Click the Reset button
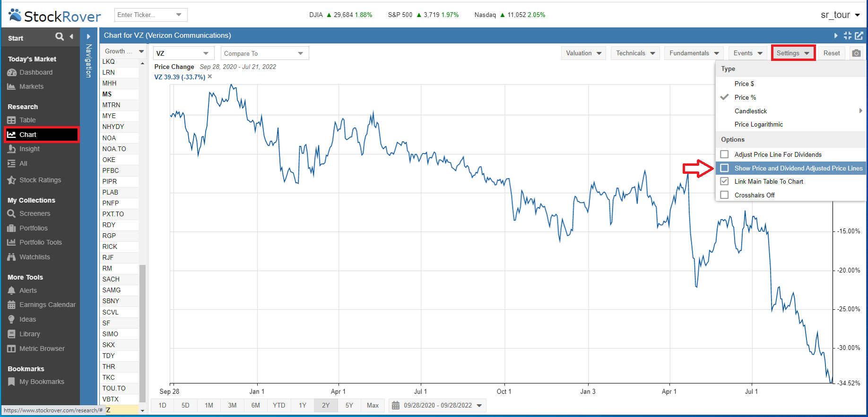This screenshot has width=868, height=417. click(832, 53)
